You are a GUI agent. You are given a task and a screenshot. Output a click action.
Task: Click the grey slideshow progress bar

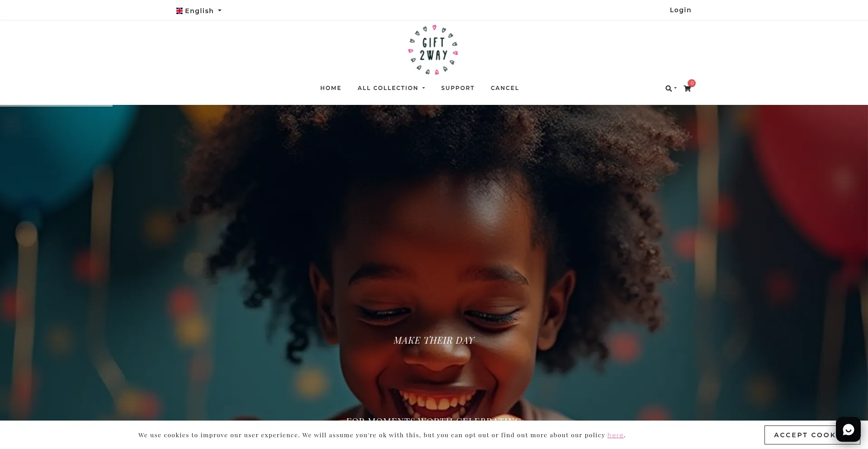[56, 106]
